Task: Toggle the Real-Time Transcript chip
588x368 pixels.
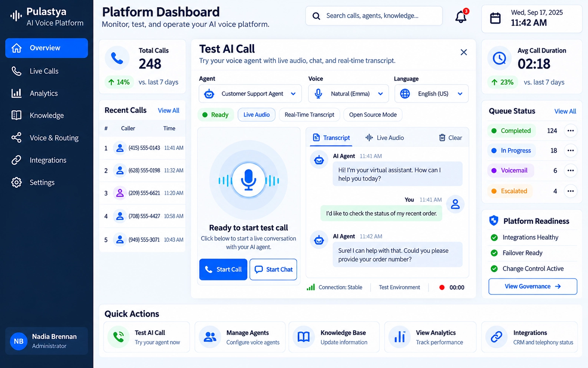Action: pyautogui.click(x=310, y=115)
